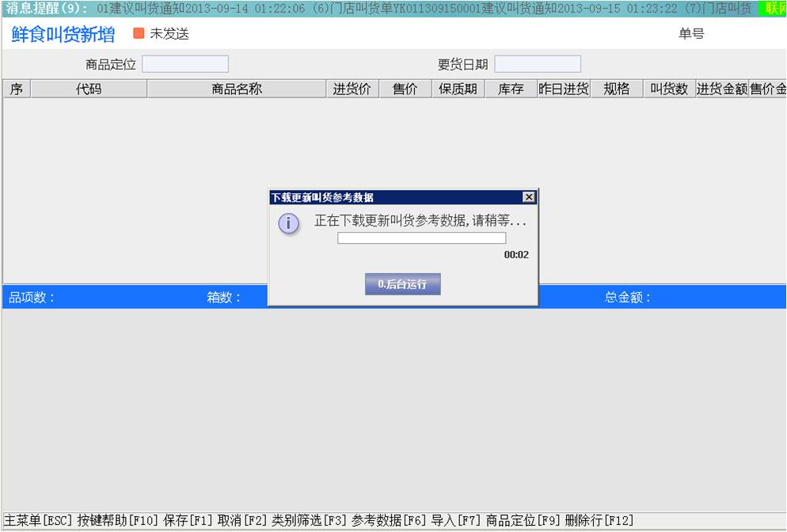787x532 pixels.
Task: Click 保存[F1] in the bottom bar
Action: tap(188, 520)
